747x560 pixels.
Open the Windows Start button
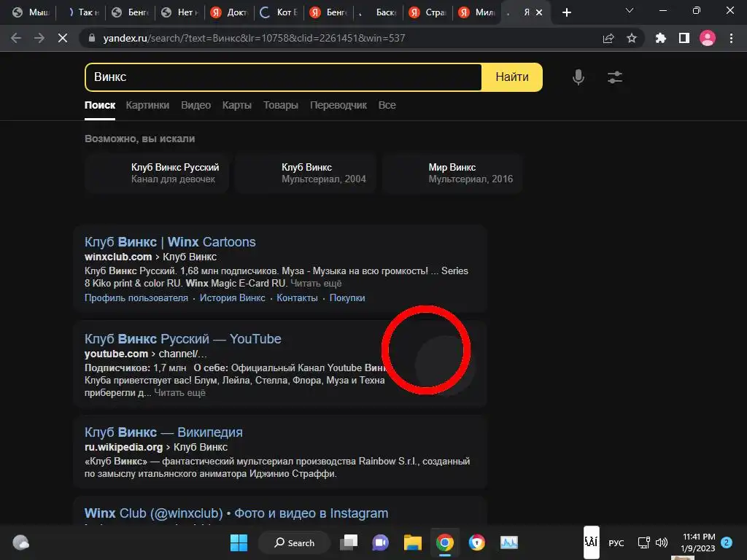click(239, 542)
